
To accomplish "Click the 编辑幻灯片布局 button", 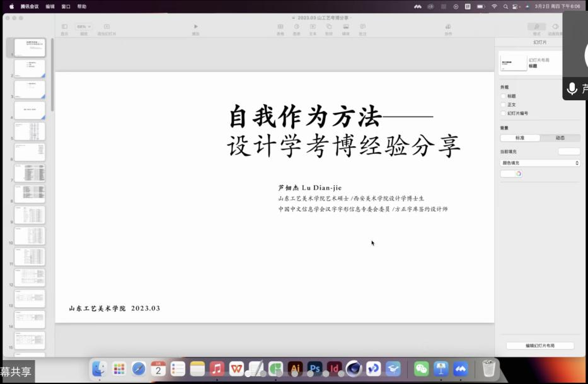I will pos(539,346).
